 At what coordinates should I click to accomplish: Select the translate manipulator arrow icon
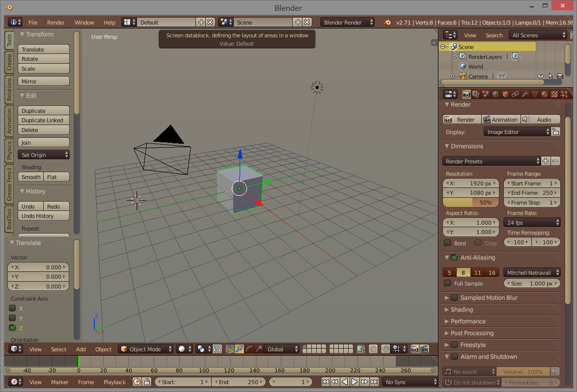(239, 349)
